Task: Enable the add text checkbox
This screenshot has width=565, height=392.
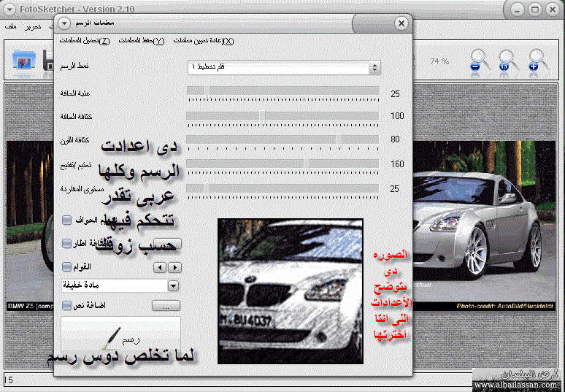Action: tap(67, 305)
